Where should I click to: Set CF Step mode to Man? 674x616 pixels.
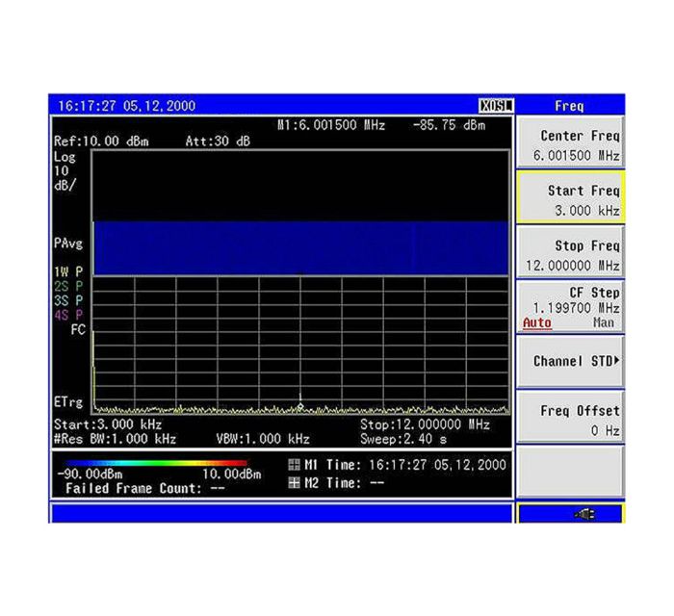[x=603, y=322]
